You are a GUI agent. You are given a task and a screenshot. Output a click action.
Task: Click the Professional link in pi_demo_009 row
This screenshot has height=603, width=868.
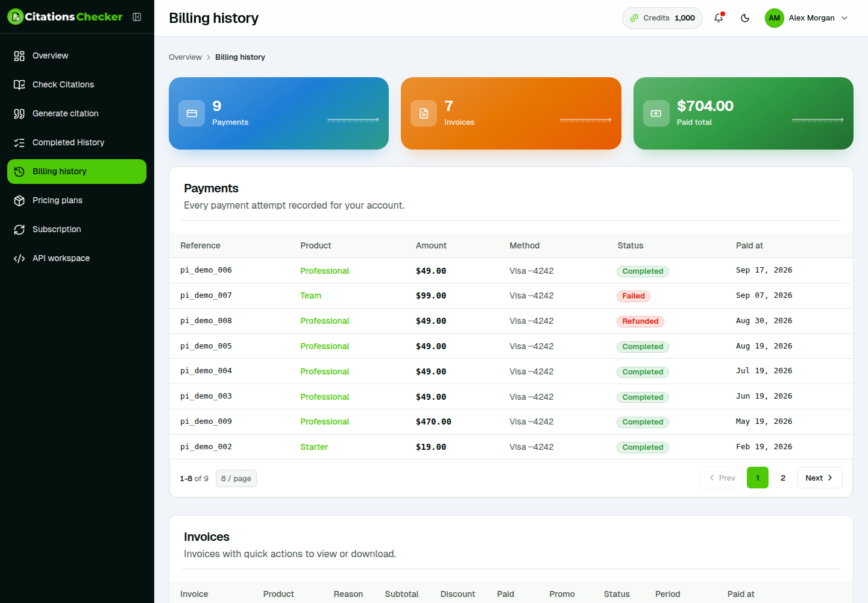325,421
